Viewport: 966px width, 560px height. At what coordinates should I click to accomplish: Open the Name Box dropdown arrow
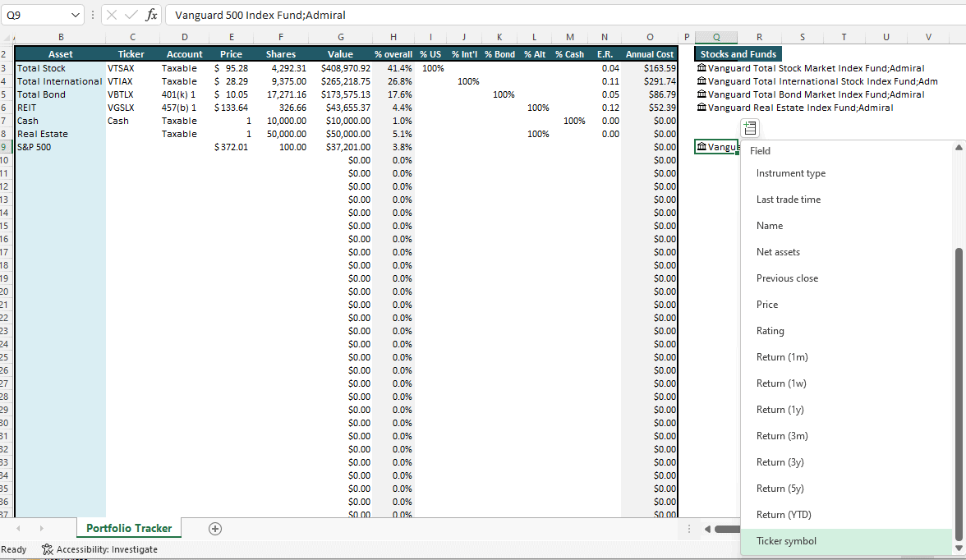[x=76, y=15]
